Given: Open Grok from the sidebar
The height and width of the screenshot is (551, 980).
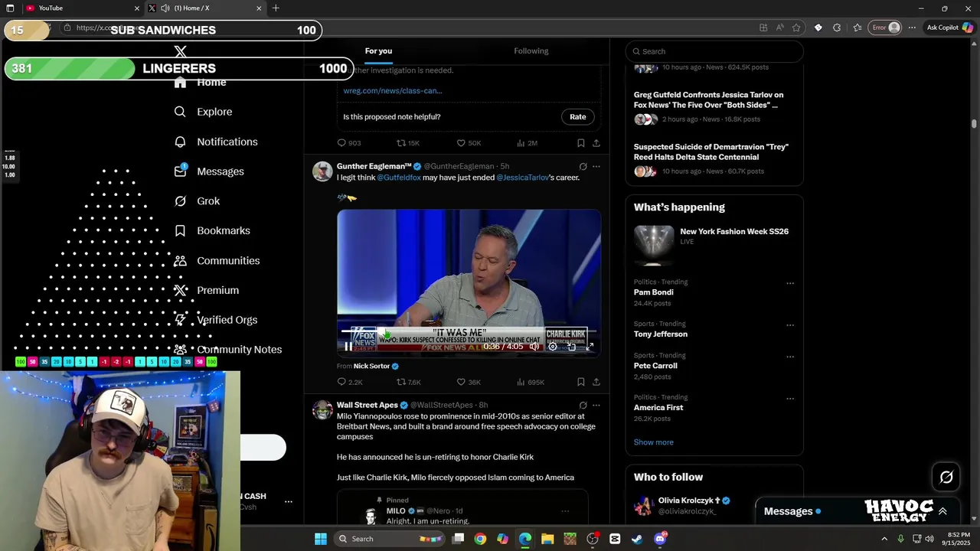Looking at the screenshot, I should coord(197,201).
